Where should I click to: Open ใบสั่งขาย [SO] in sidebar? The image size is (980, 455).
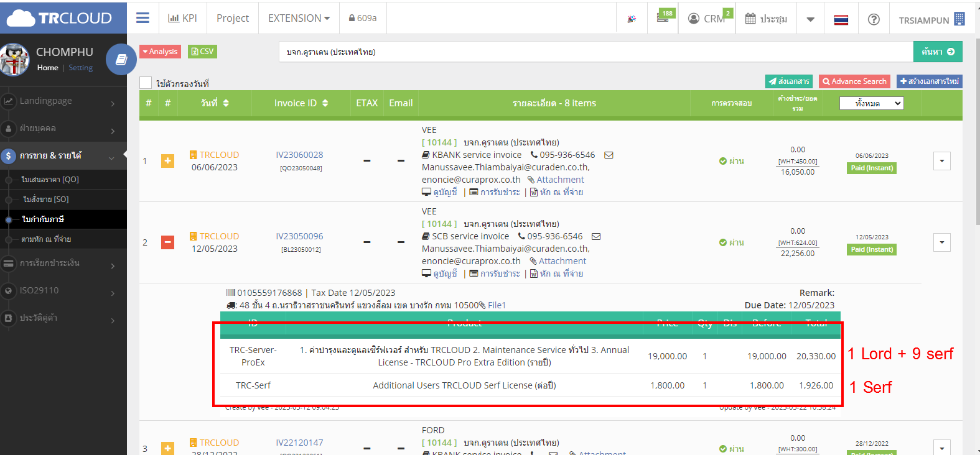click(x=46, y=200)
